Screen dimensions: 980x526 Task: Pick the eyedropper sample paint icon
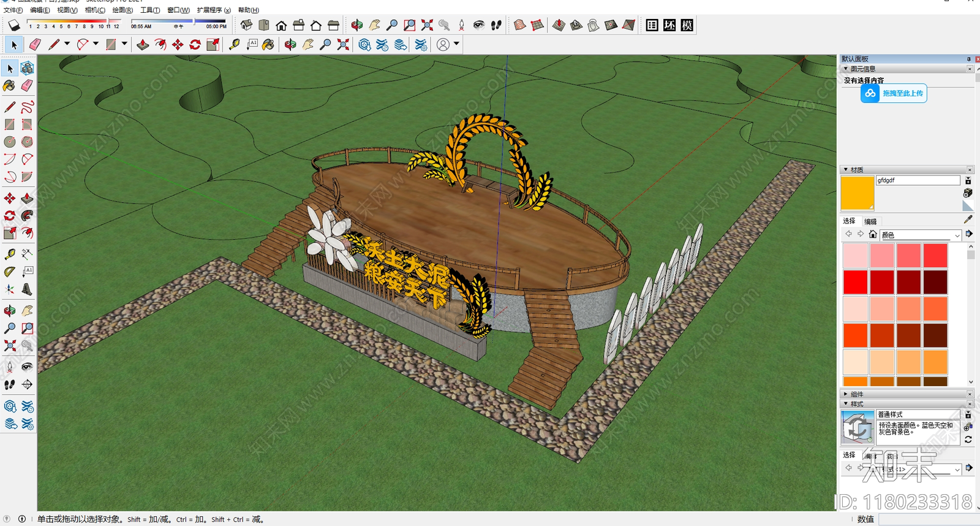coord(968,219)
